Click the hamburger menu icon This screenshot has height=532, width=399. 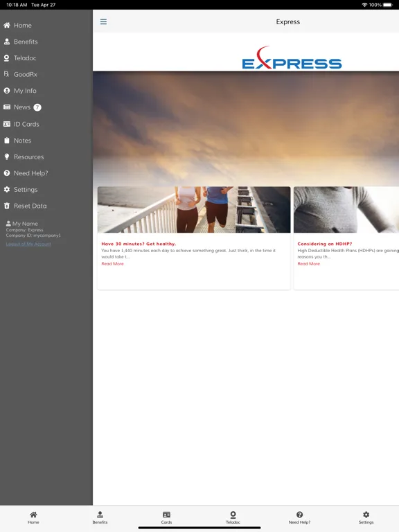point(103,21)
